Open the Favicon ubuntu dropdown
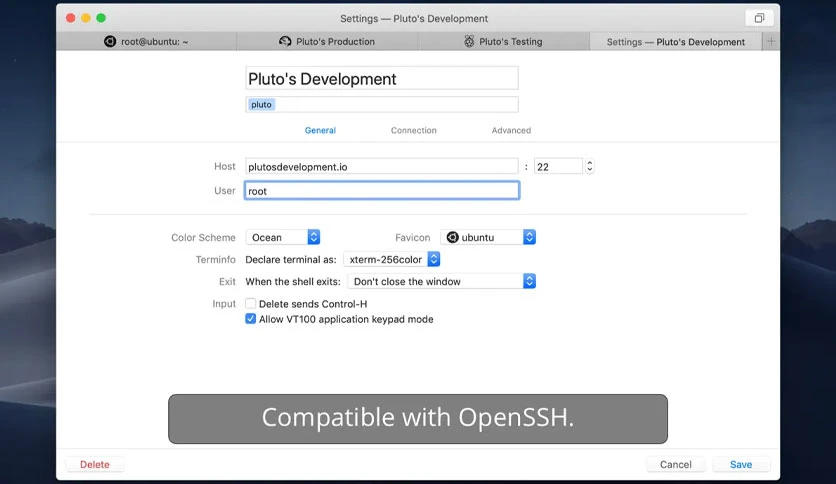This screenshot has width=836, height=484. pos(488,237)
